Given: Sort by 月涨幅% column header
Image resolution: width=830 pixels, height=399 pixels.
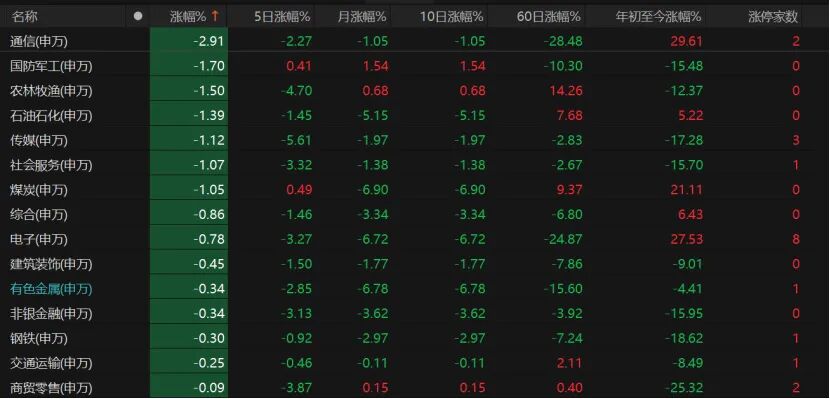Looking at the screenshot, I should [x=362, y=16].
